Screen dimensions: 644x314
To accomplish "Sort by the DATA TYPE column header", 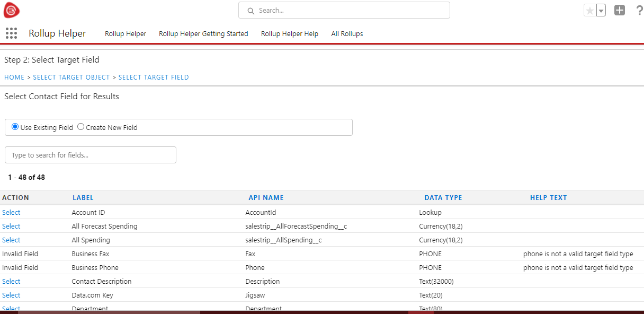I will 443,198.
